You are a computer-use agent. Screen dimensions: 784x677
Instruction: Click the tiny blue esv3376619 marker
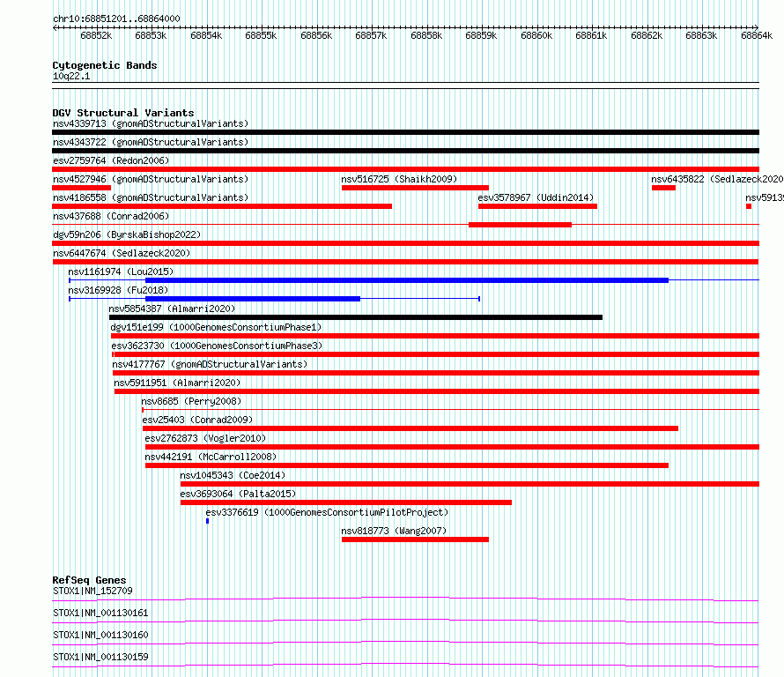click(x=208, y=521)
